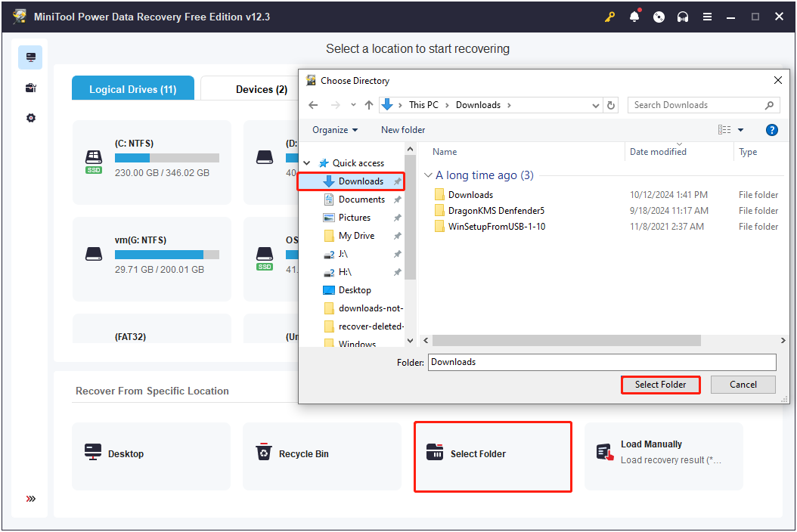The image size is (797, 532).
Task: Click the search magnifier icon
Action: [x=769, y=105]
